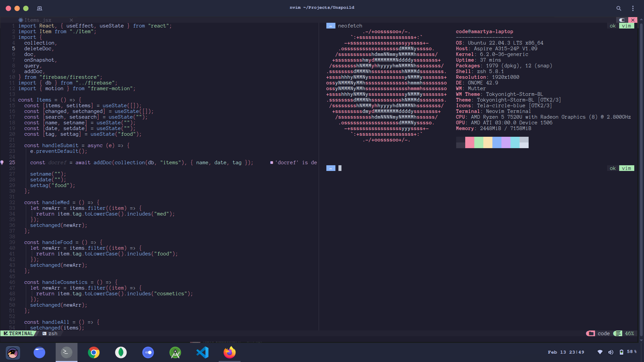The width and height of the screenshot is (644, 362).
Task: Click the 'const handleMed' declaration
Action: (x=62, y=202)
